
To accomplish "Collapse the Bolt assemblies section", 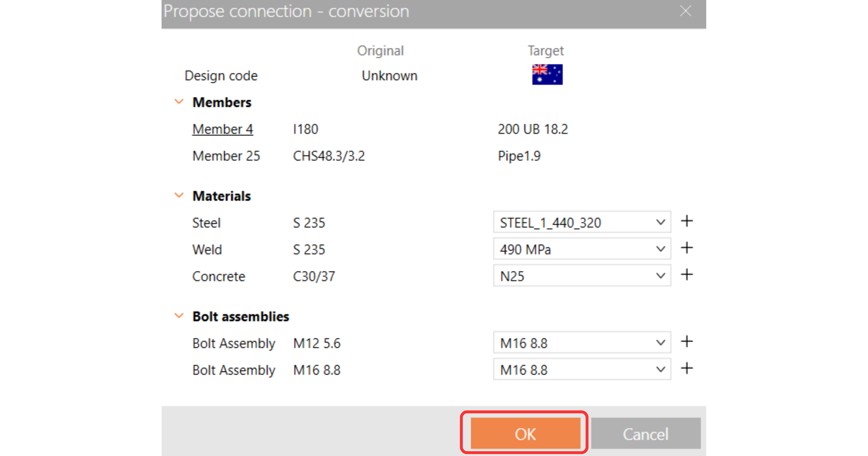I will (179, 316).
